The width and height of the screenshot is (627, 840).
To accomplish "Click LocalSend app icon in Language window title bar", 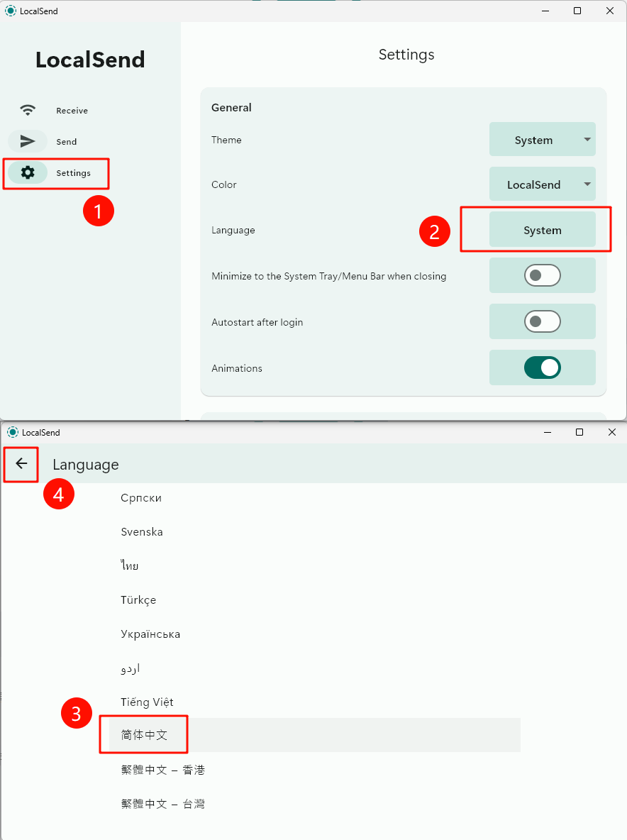I will click(13, 432).
